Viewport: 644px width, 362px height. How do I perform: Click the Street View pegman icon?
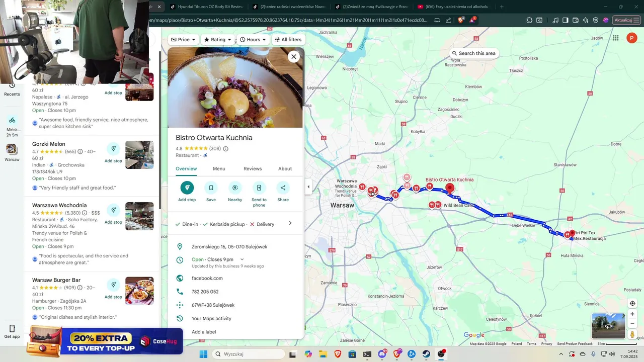coord(632,334)
